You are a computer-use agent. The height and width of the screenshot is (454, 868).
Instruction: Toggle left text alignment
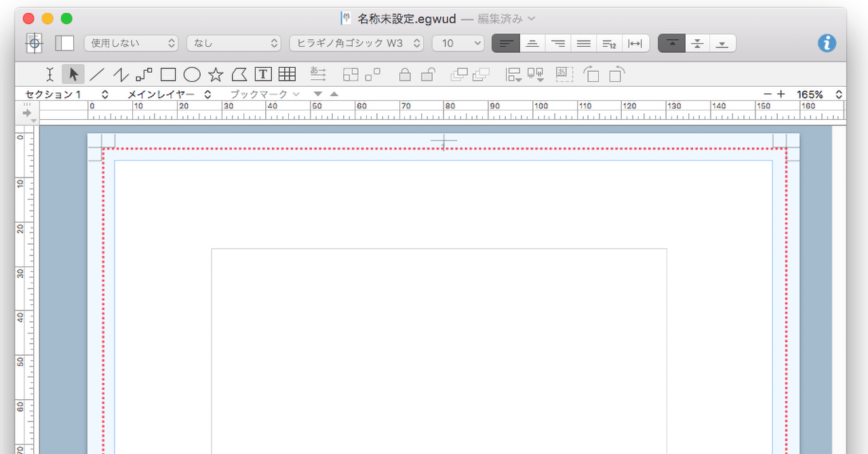point(506,43)
